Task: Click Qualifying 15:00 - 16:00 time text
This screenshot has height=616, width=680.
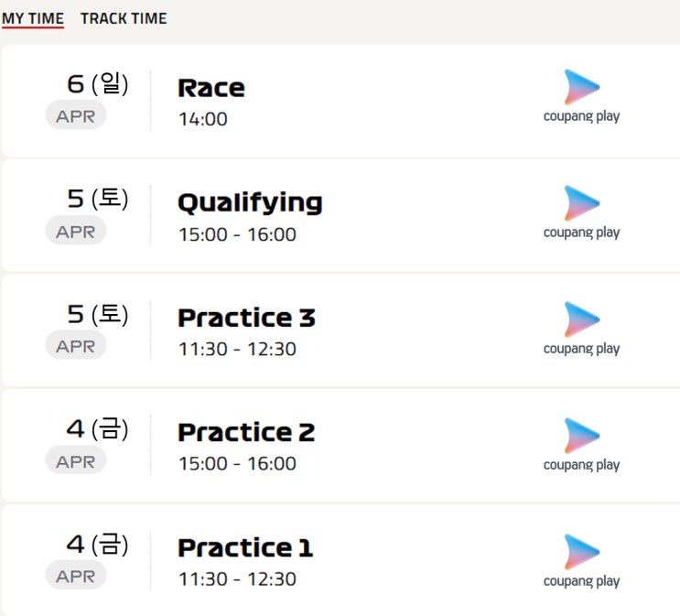Action: tap(237, 234)
